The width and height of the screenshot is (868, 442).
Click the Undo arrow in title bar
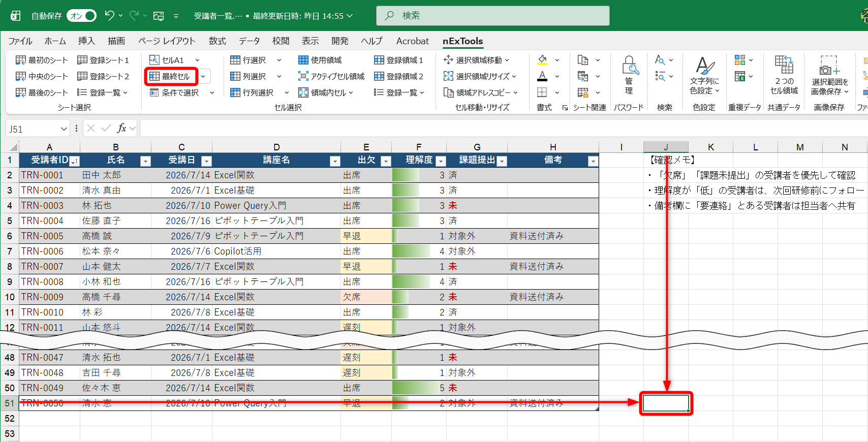tap(109, 16)
